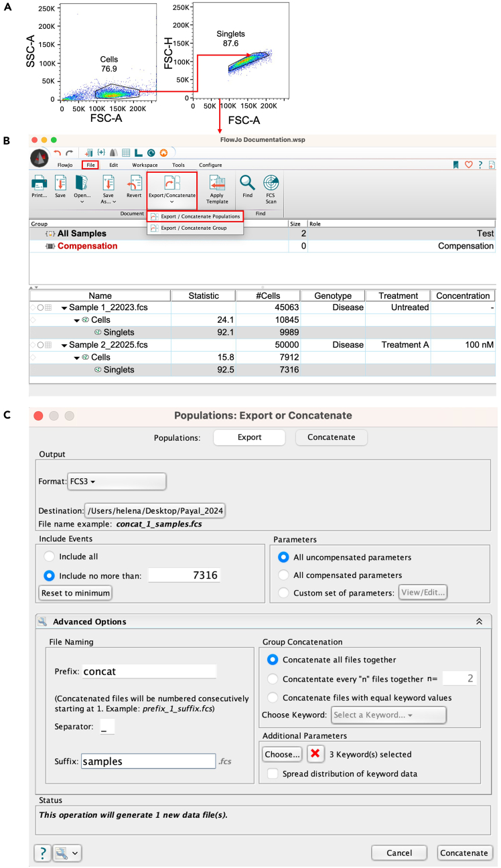Click the Prefix field containing concat
This screenshot has height=868, width=501.
[149, 672]
